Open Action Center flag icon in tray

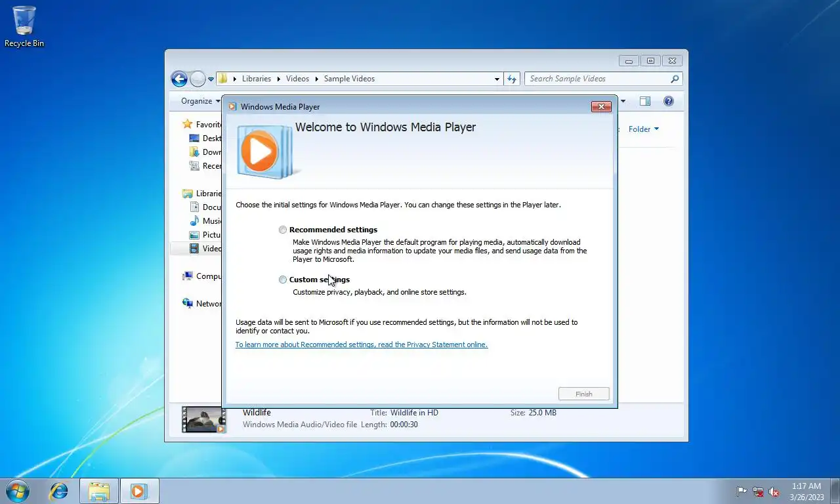click(x=742, y=492)
